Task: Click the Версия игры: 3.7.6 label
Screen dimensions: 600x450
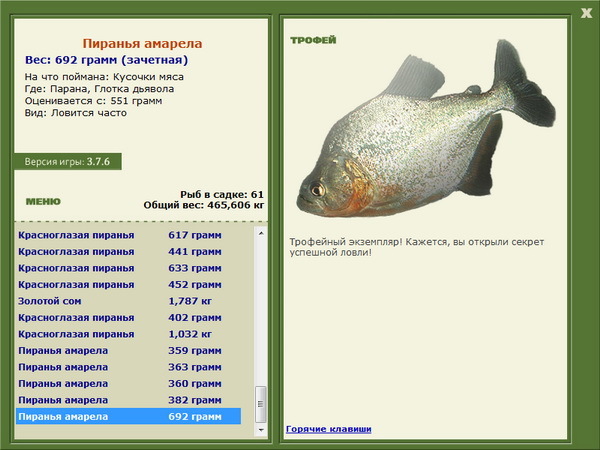Action: click(x=67, y=161)
